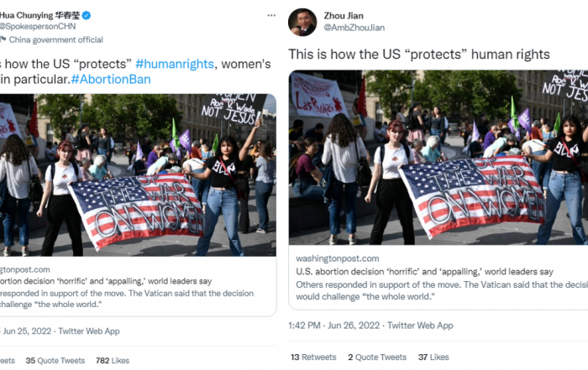The width and height of the screenshot is (588, 370).
Task: Open the #AbortionBan hashtag link
Action: pyautogui.click(x=111, y=80)
